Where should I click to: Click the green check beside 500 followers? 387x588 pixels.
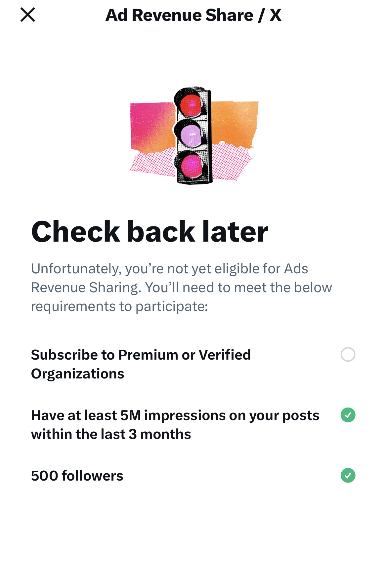click(x=348, y=475)
